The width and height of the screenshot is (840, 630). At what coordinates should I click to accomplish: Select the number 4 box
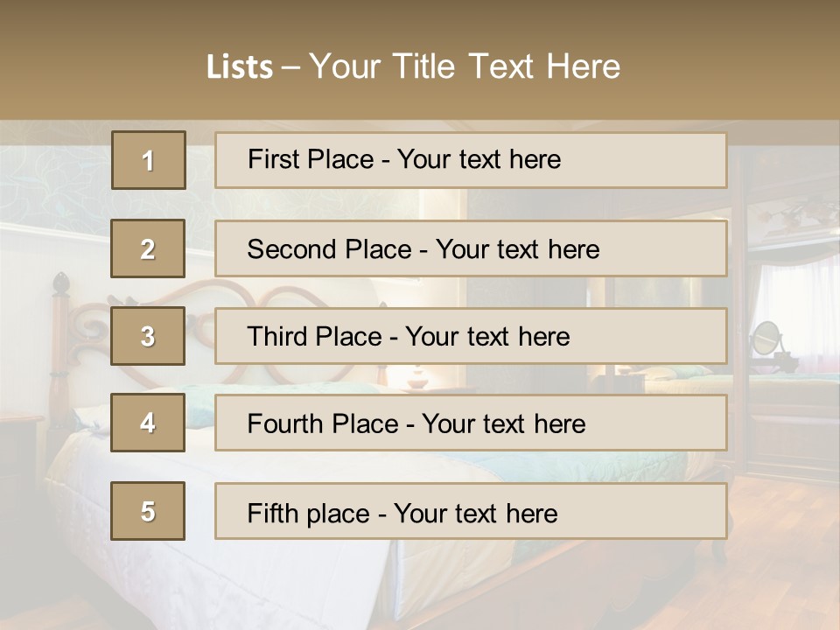click(x=148, y=423)
